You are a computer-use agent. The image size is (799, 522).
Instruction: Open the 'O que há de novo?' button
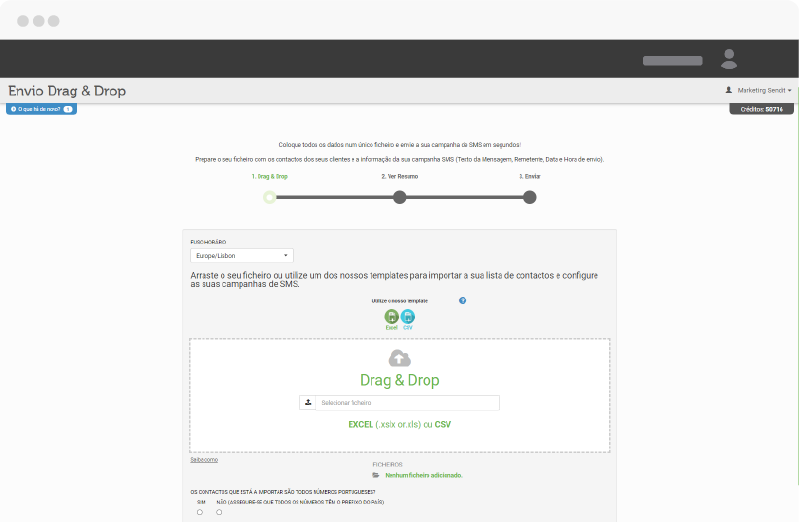tap(41, 109)
